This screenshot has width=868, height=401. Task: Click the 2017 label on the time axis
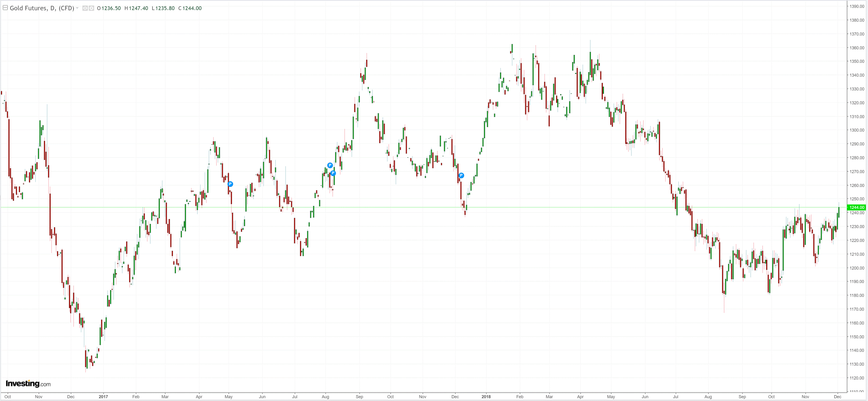click(103, 397)
